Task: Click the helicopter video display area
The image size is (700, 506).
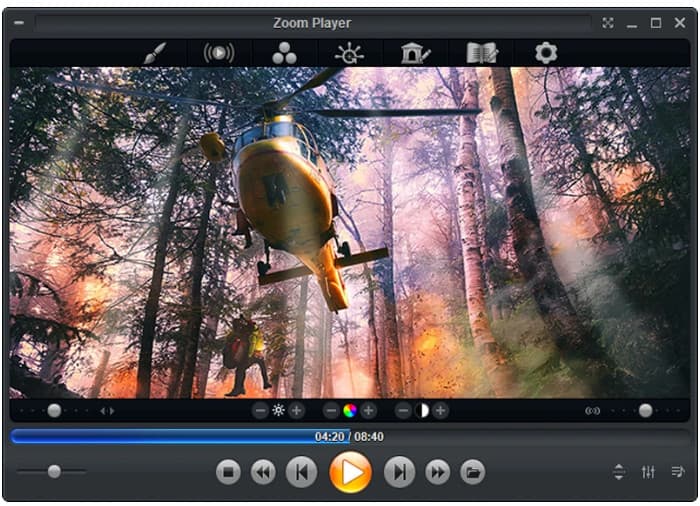Action: pos(350,232)
